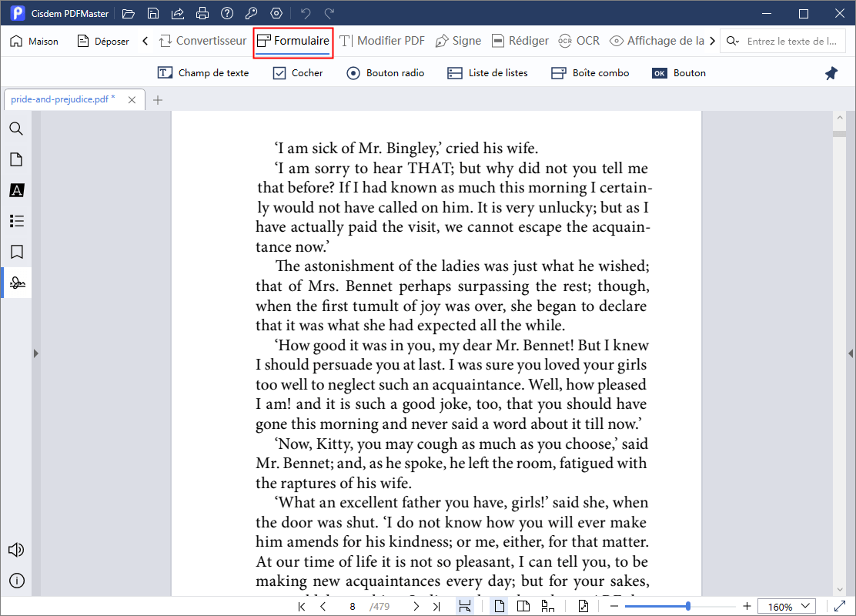Open the read-aloud speaker tool
This screenshot has height=616, width=856.
pyautogui.click(x=16, y=550)
